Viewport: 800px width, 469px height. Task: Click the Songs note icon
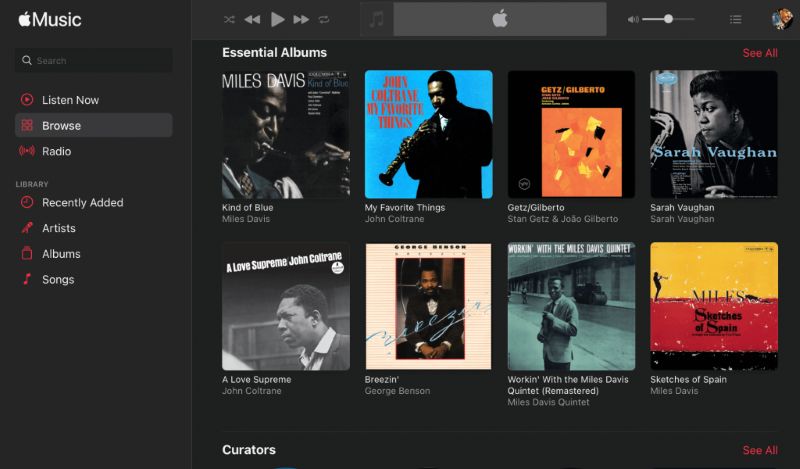(x=27, y=279)
